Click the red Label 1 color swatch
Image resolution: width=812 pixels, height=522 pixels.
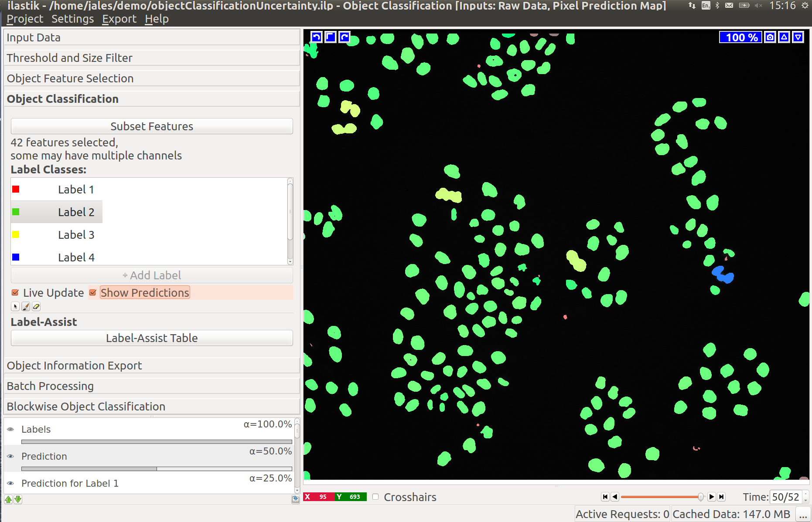16,189
